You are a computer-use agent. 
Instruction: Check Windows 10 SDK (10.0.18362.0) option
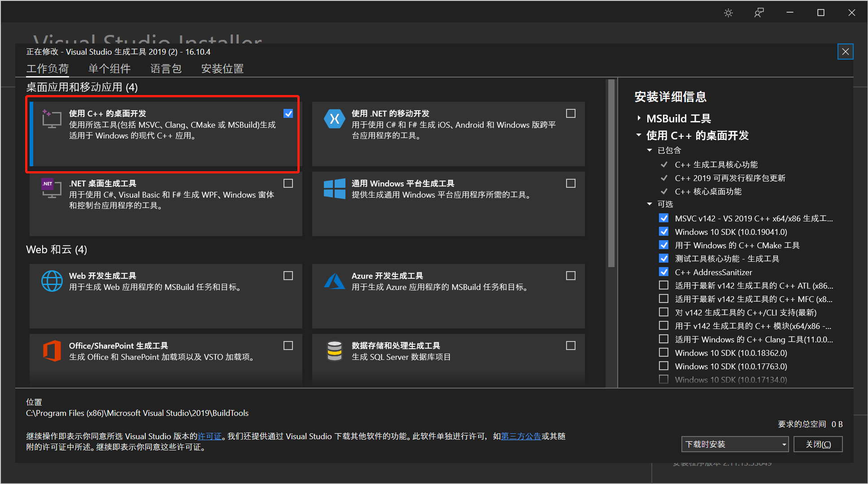(663, 353)
